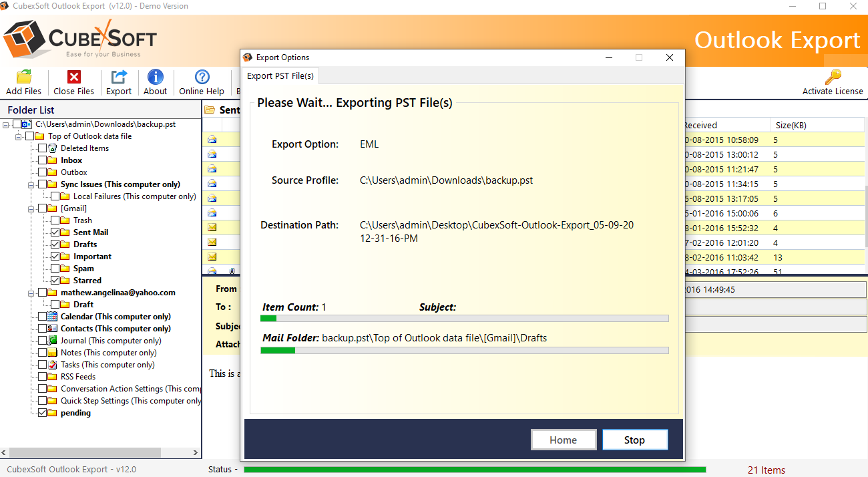Click the Add Files label
Image resolution: width=868 pixels, height=477 pixels.
[24, 92]
